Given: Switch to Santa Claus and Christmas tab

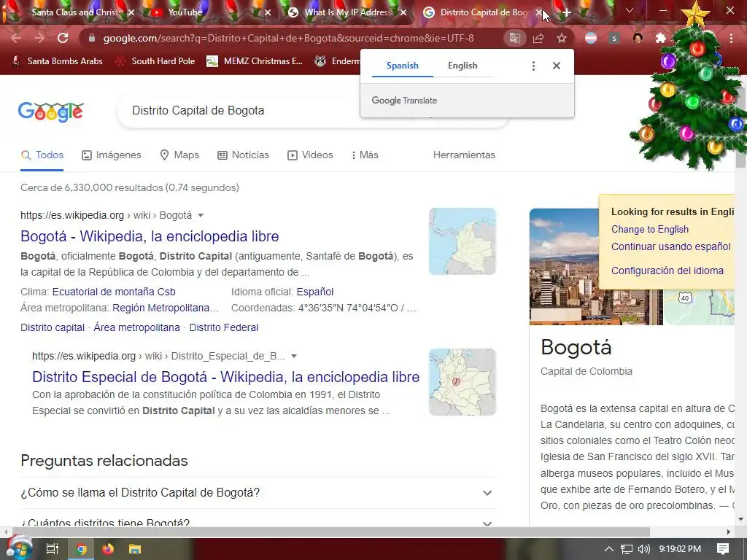Looking at the screenshot, I should (74, 12).
